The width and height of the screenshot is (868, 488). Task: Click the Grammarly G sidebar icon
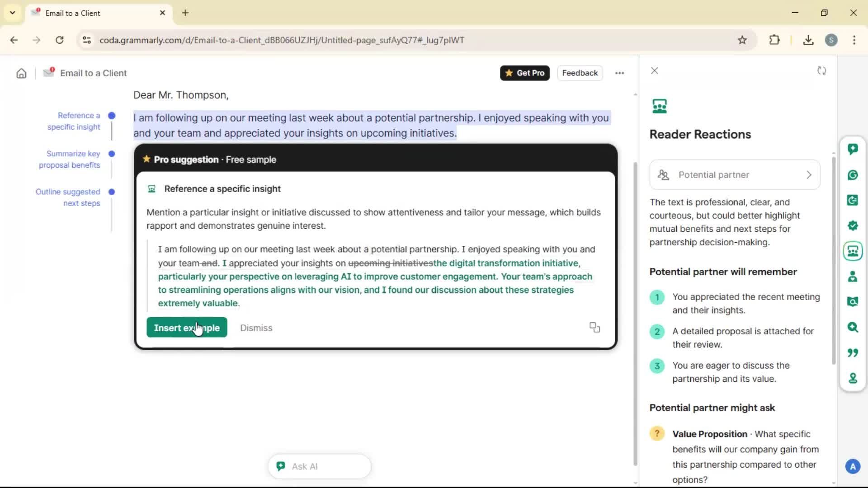(853, 175)
